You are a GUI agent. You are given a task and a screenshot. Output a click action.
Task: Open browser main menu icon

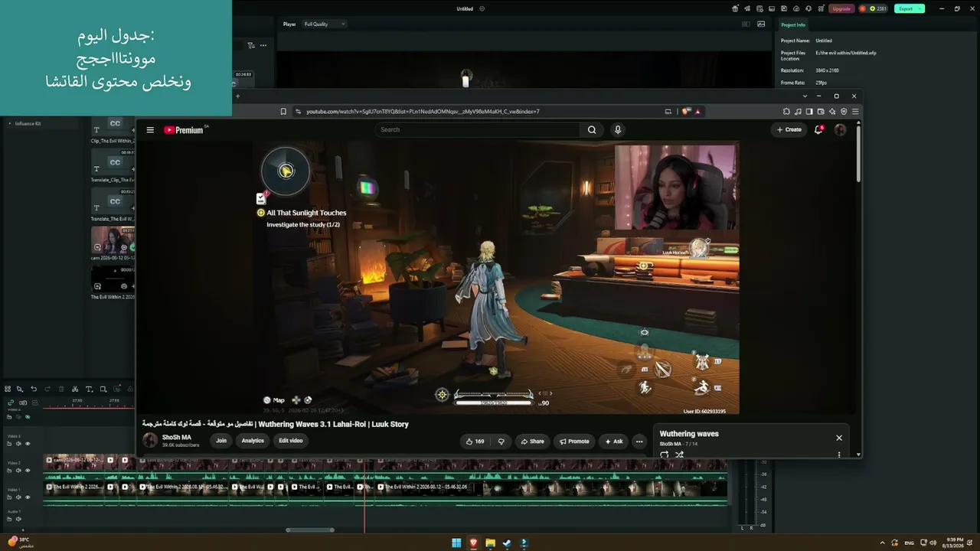856,112
